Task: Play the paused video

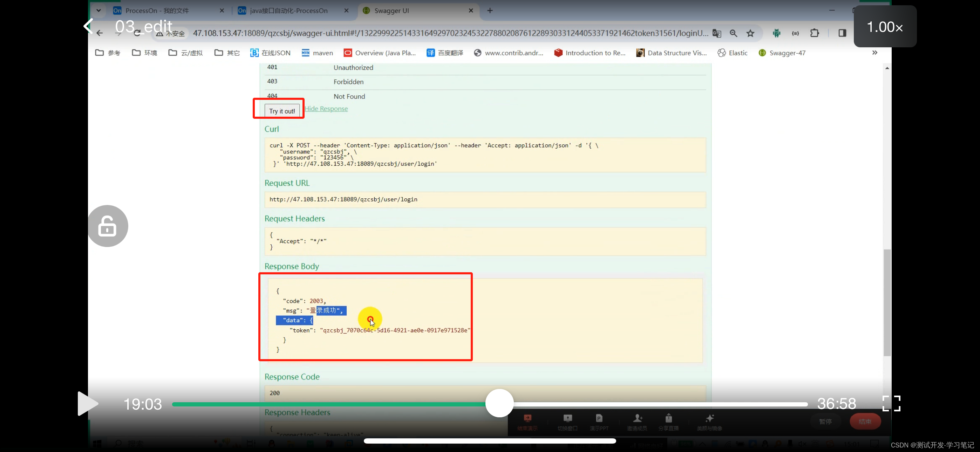Action: pyautogui.click(x=87, y=404)
